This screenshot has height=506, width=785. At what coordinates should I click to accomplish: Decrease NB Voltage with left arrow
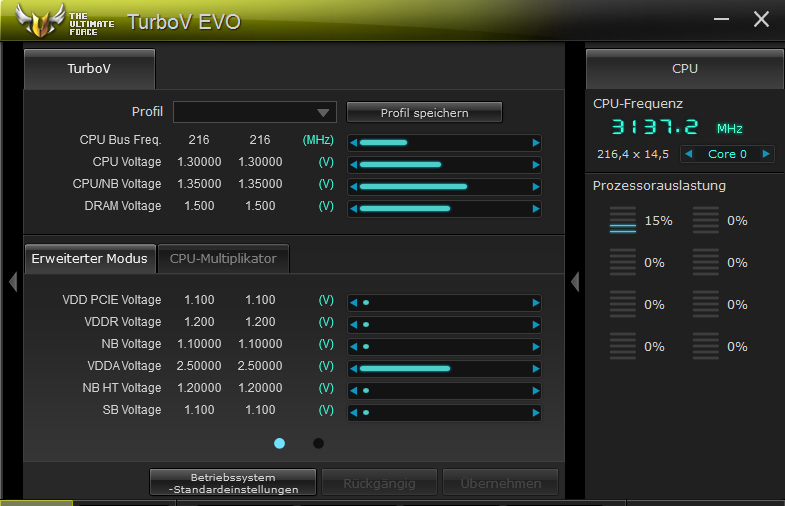pos(353,347)
